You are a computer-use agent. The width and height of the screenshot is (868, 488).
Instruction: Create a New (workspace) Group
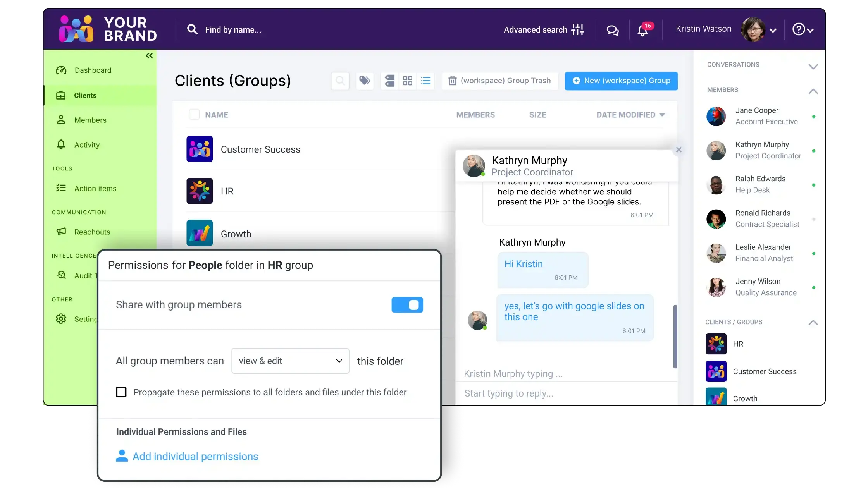[x=620, y=81]
